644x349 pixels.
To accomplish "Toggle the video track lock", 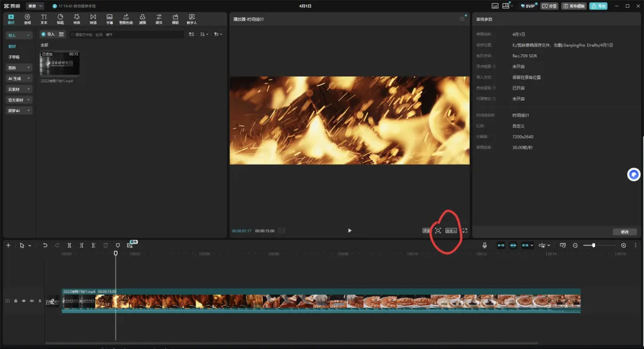I will click(16, 301).
